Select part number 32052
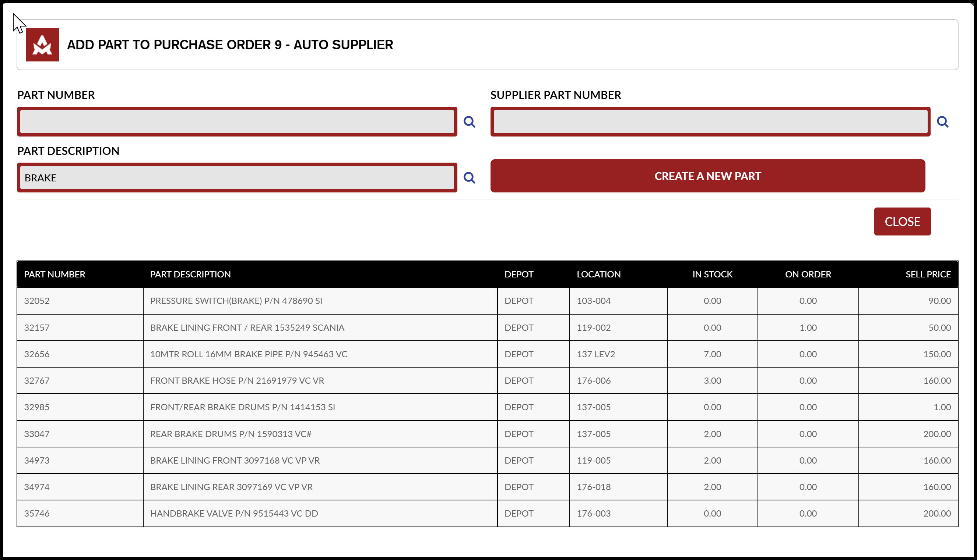Viewport: 977px width, 560px height. pos(37,301)
